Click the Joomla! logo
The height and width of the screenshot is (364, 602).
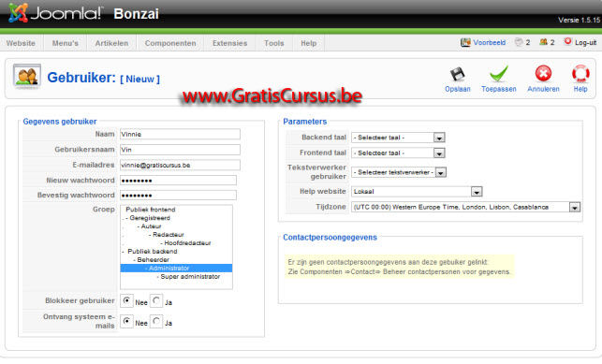coord(55,13)
